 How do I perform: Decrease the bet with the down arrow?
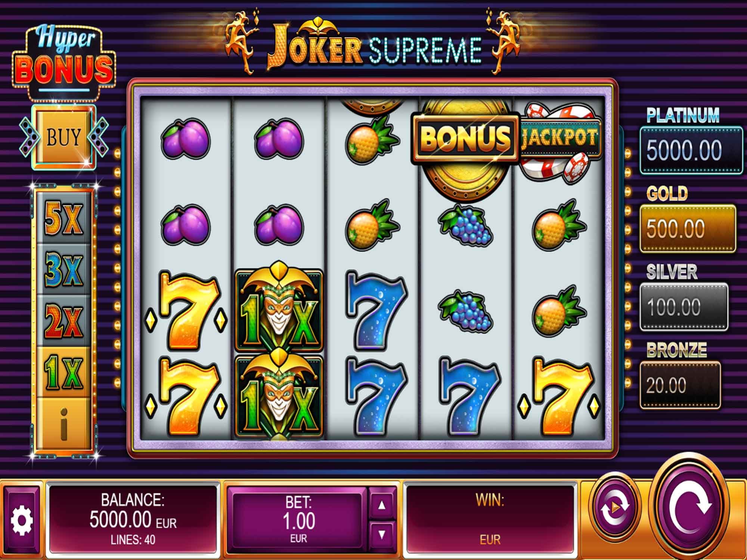pos(381,534)
